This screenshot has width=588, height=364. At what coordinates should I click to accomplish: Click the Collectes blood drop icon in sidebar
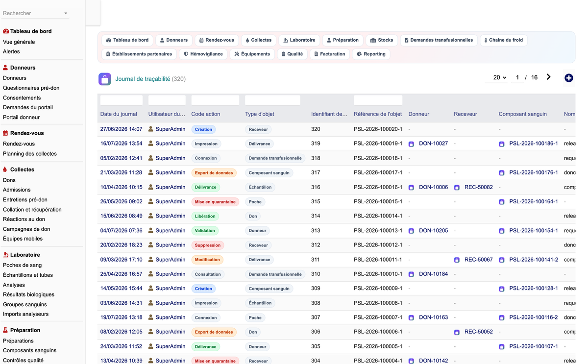pyautogui.click(x=5, y=170)
